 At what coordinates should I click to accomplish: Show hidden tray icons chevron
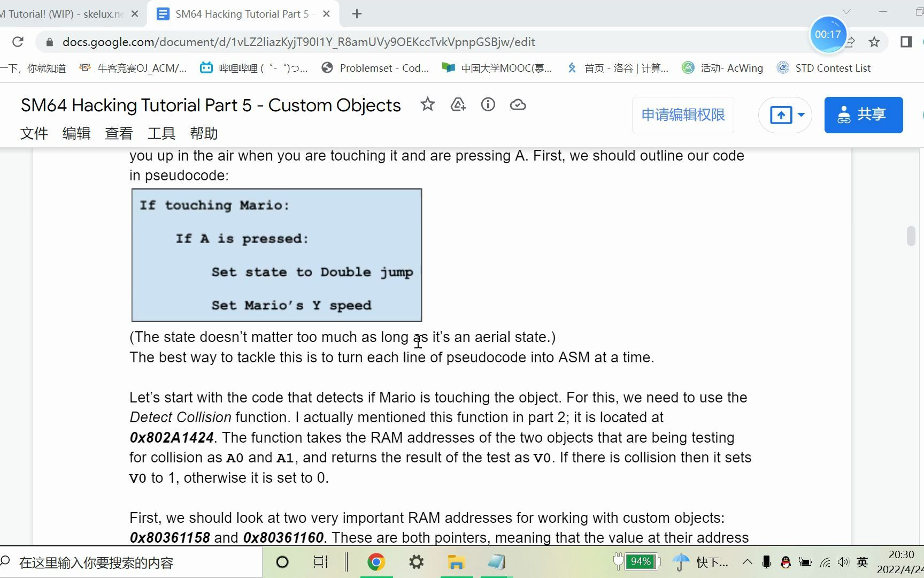[x=747, y=562]
